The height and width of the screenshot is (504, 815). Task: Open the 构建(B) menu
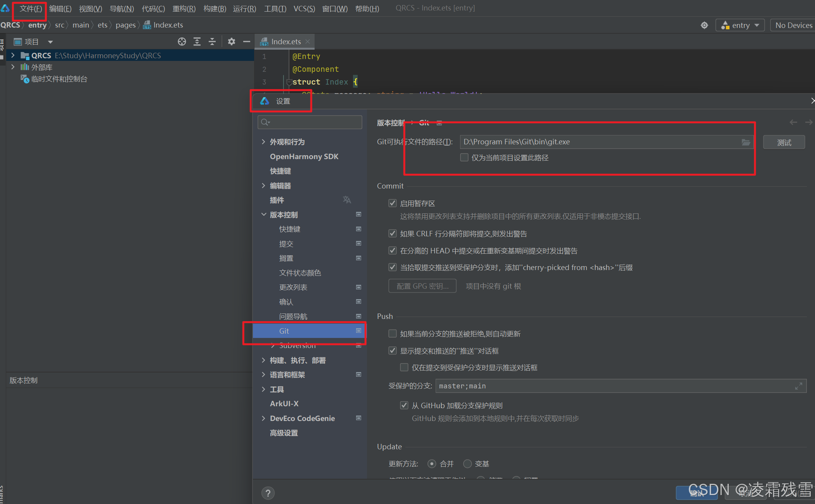click(215, 9)
